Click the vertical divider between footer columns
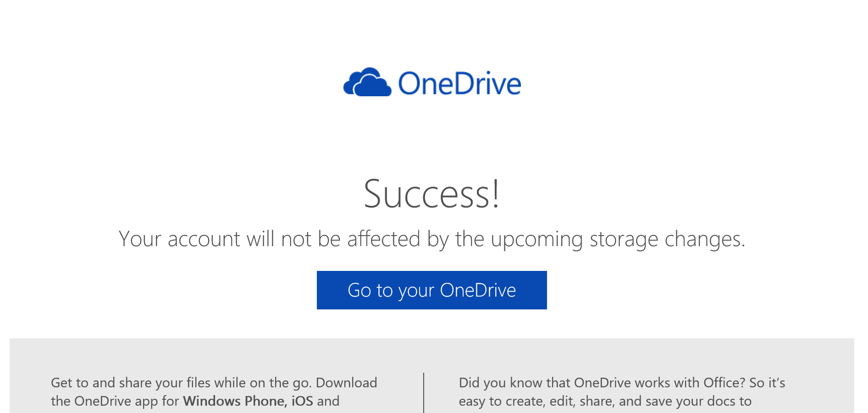This screenshot has width=868, height=413. (424, 393)
